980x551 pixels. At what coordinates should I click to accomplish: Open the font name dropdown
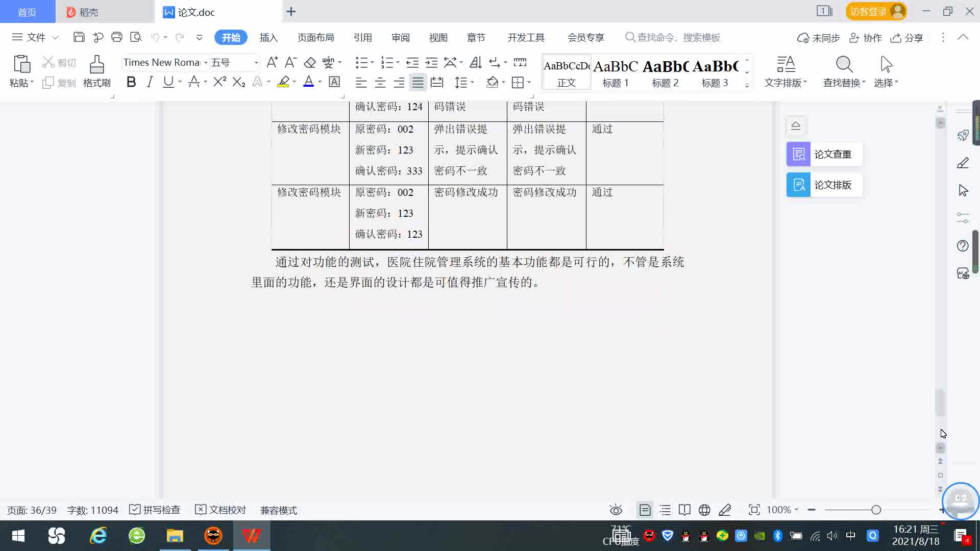click(x=206, y=63)
